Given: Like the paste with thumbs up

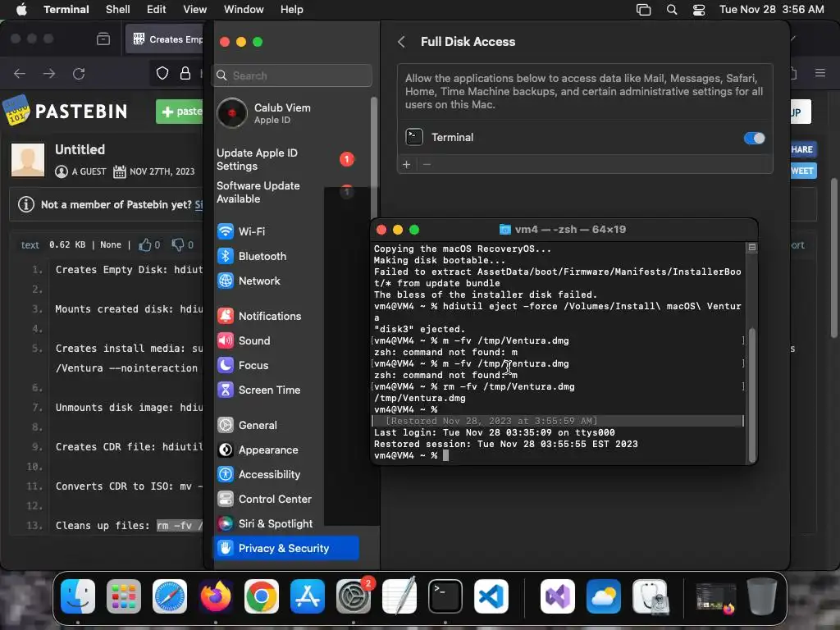Looking at the screenshot, I should click(x=144, y=244).
